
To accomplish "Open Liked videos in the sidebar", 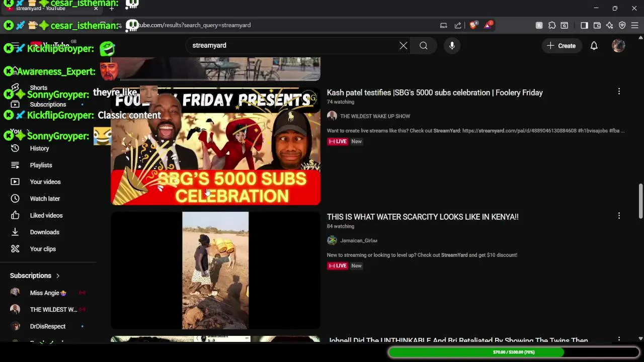I will (x=46, y=215).
